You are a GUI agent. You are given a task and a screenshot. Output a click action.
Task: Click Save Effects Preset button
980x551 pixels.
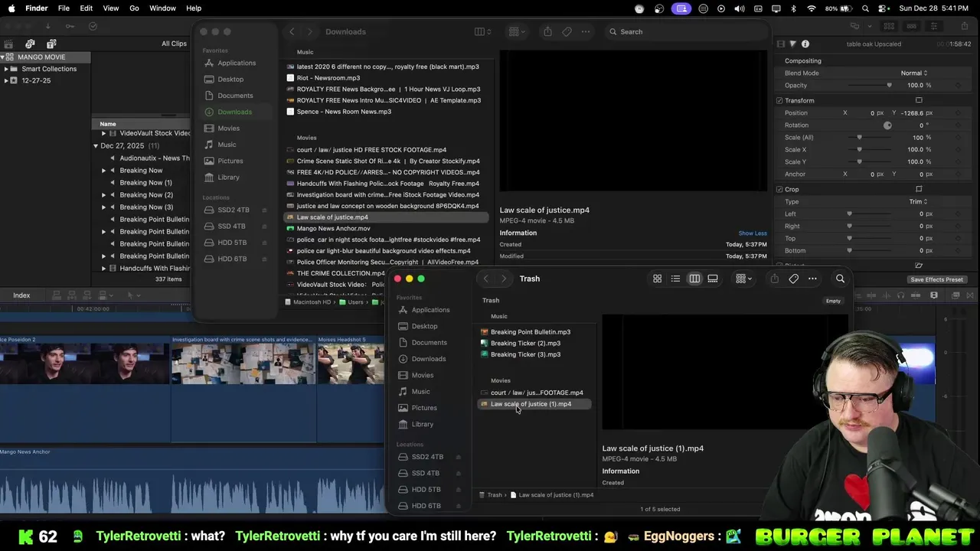click(936, 280)
